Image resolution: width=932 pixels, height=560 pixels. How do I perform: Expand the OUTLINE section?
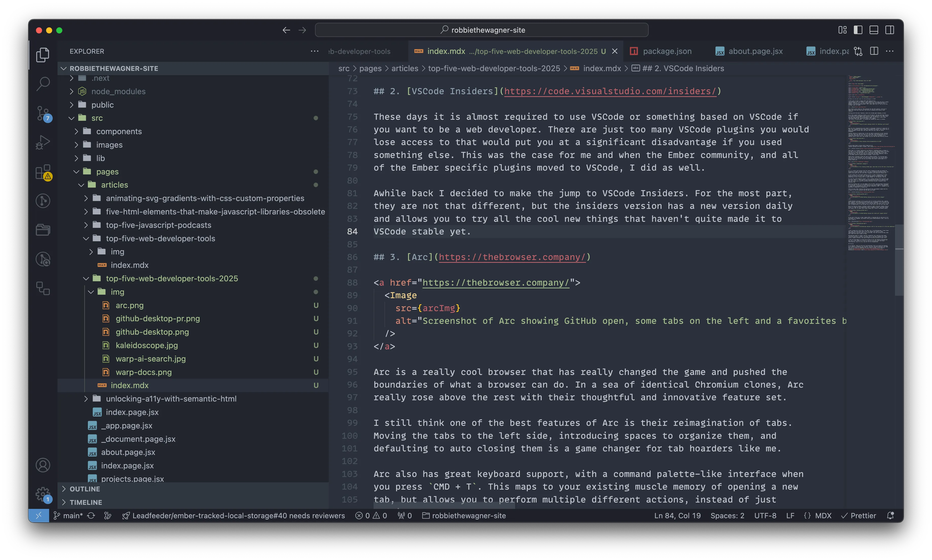pyautogui.click(x=193, y=489)
